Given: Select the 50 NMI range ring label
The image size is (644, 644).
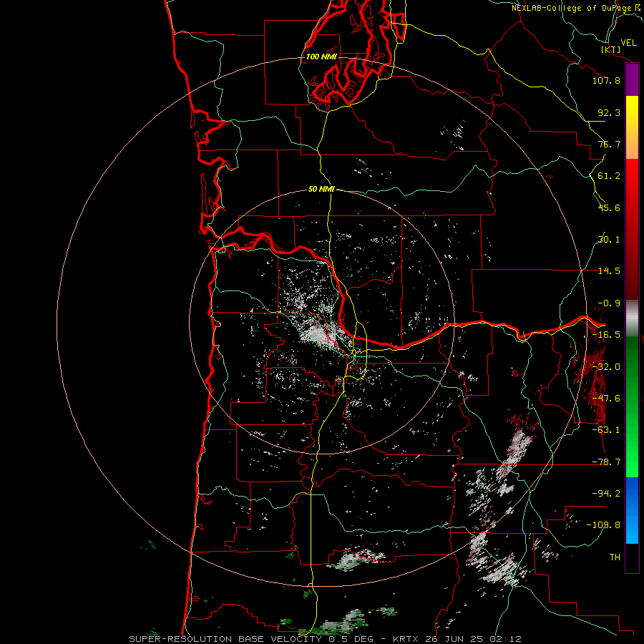Looking at the screenshot, I should click(x=321, y=189).
